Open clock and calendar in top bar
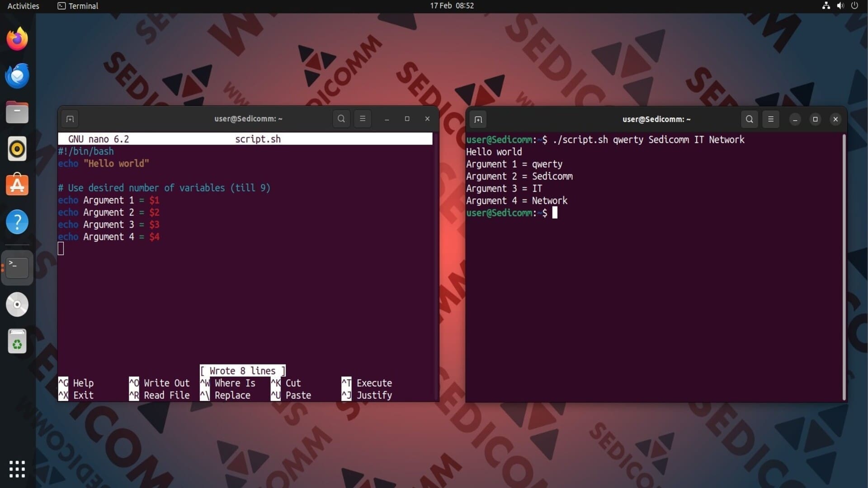Screen dimensions: 868x488 [452, 6]
